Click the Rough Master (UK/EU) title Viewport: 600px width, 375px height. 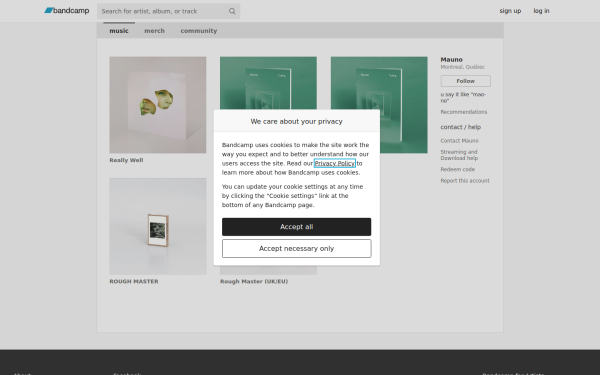point(254,281)
